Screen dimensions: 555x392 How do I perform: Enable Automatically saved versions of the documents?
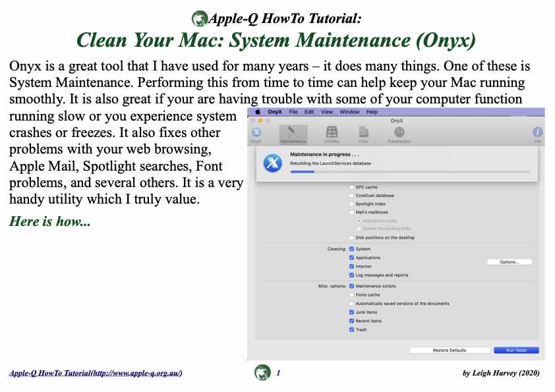[351, 304]
